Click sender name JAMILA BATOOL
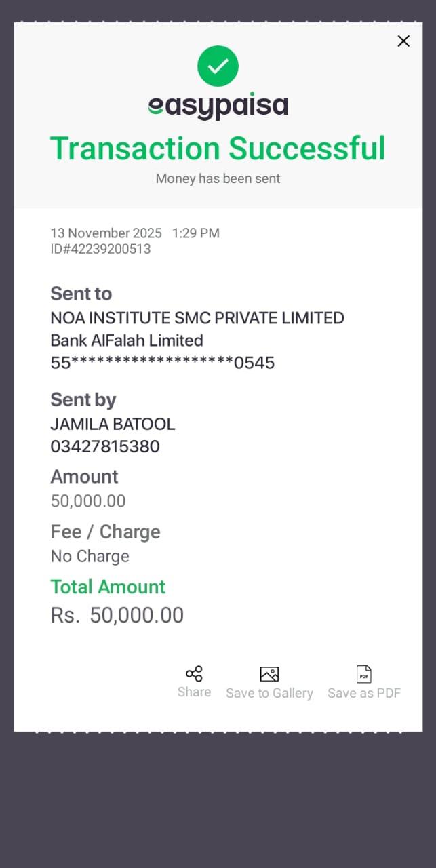Image resolution: width=436 pixels, height=868 pixels. pos(113,424)
